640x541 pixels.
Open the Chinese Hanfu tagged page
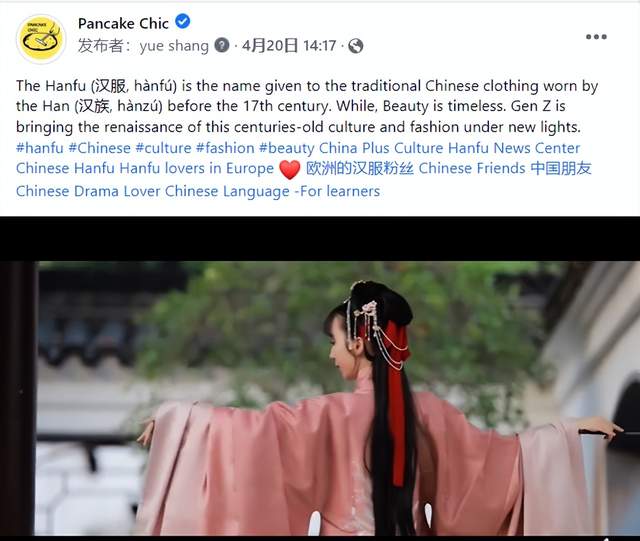pyautogui.click(x=65, y=168)
